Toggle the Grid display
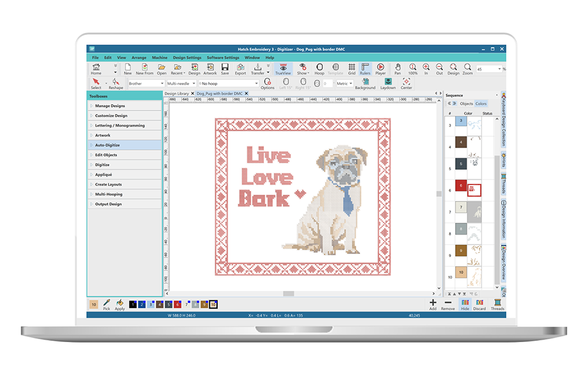This screenshot has height=375, width=588. click(x=352, y=69)
